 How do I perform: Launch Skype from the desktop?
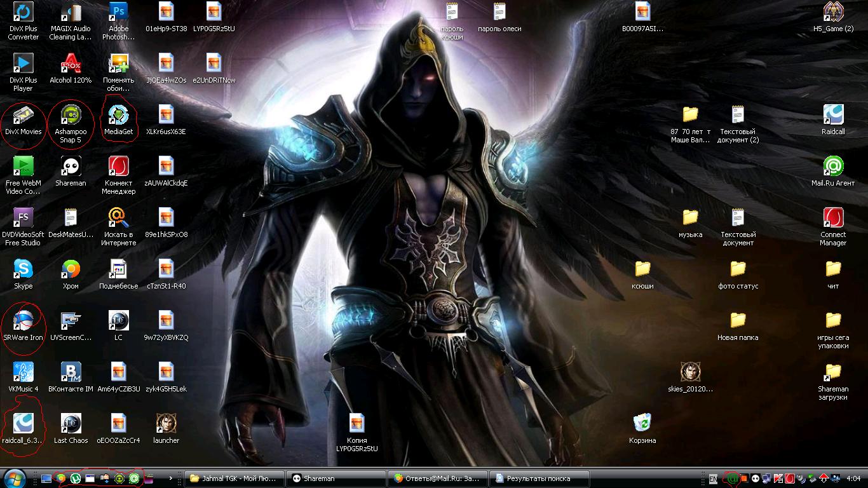23,274
